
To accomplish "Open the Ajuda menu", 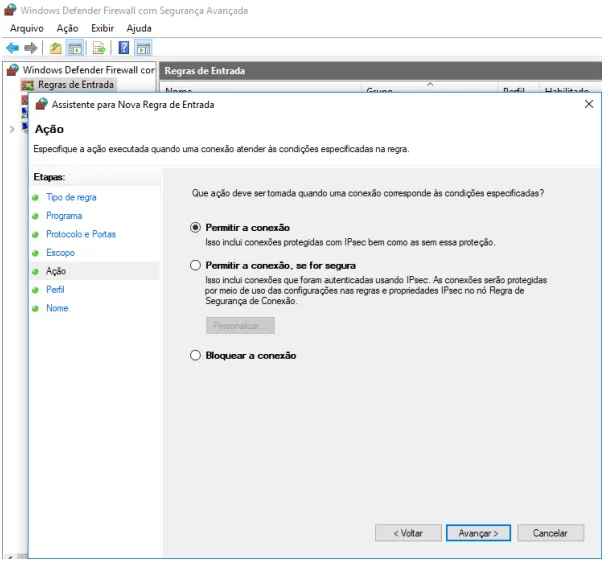I will coord(139,28).
